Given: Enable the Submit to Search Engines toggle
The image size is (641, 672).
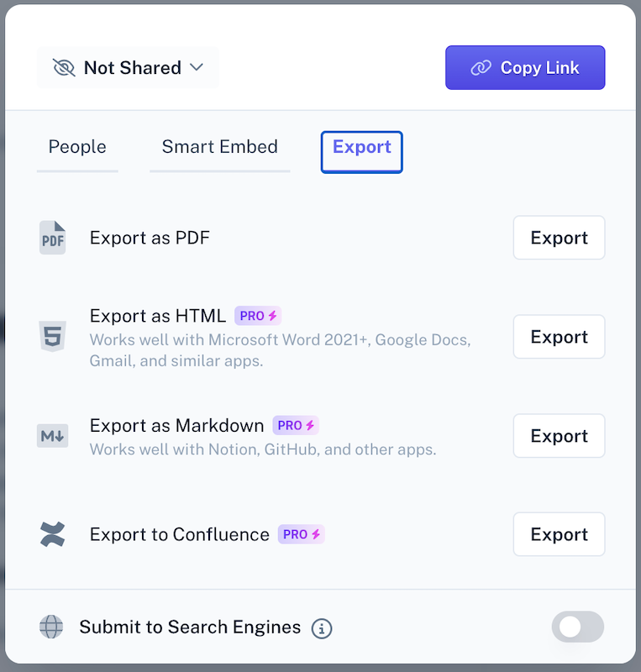Looking at the screenshot, I should tap(577, 627).
